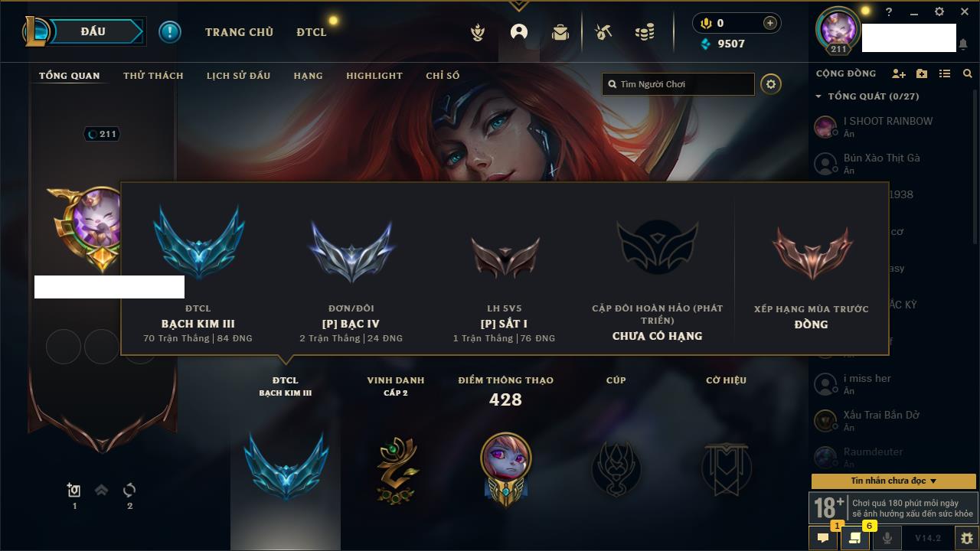Open the Store coins icon
The width and height of the screenshot is (980, 551).
click(645, 32)
